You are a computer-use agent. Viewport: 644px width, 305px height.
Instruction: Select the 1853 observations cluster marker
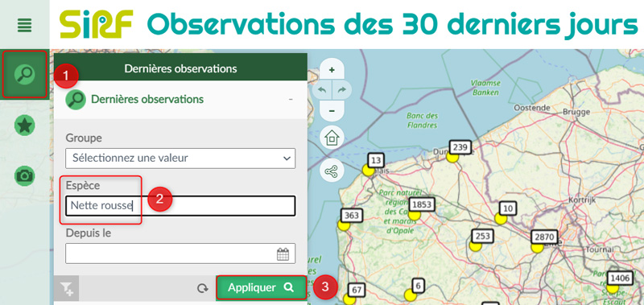click(422, 204)
